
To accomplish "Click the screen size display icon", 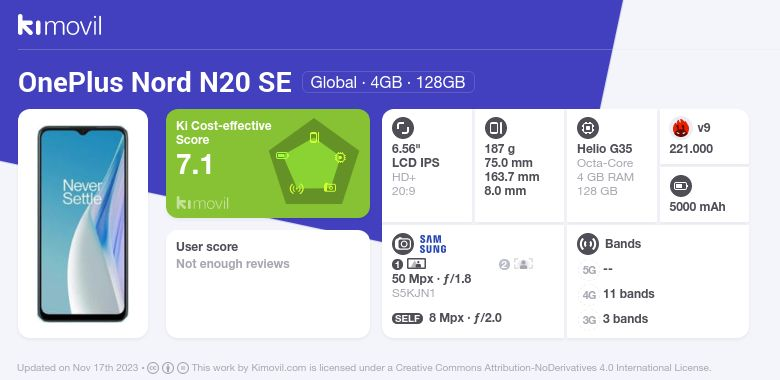I will coord(403,128).
